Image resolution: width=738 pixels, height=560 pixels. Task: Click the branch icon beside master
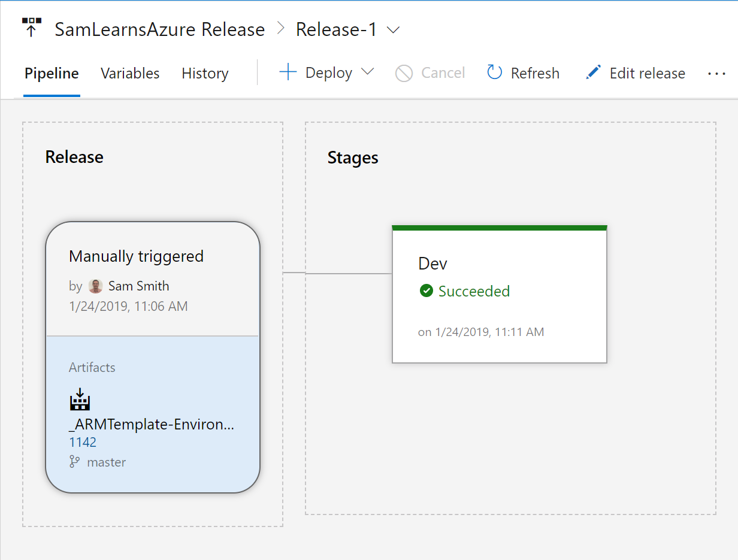[75, 462]
